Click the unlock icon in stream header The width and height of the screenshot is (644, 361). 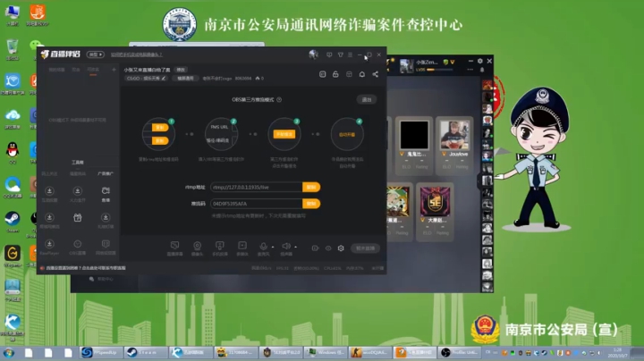[335, 74]
